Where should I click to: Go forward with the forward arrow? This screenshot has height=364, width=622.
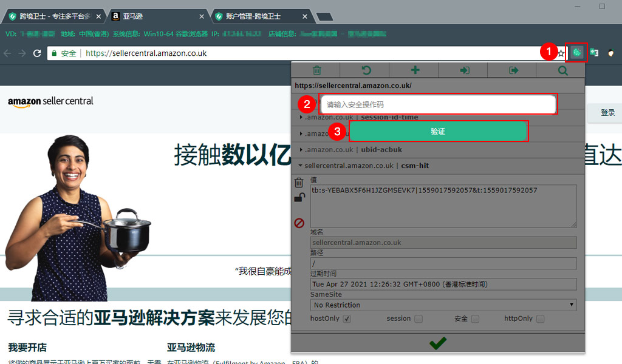coord(22,53)
